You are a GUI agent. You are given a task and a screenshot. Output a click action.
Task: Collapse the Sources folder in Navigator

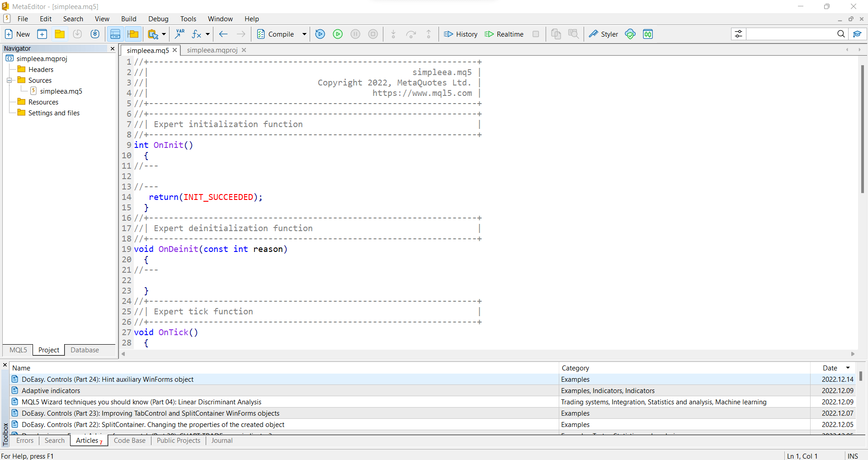tap(9, 81)
